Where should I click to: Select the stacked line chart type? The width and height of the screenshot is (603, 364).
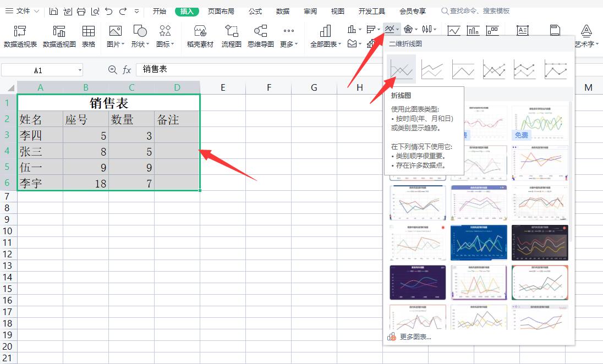(x=432, y=70)
